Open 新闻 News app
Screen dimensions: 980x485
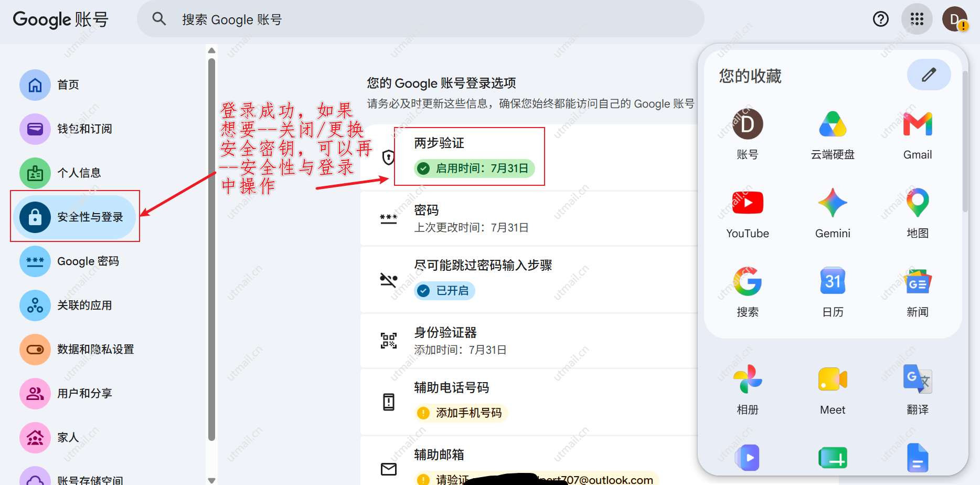click(918, 291)
